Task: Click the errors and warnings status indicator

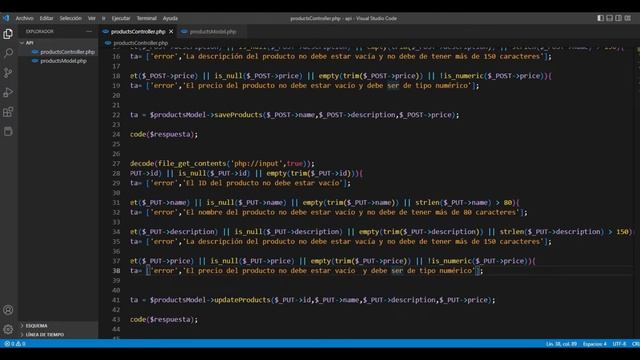Action: [x=15, y=344]
